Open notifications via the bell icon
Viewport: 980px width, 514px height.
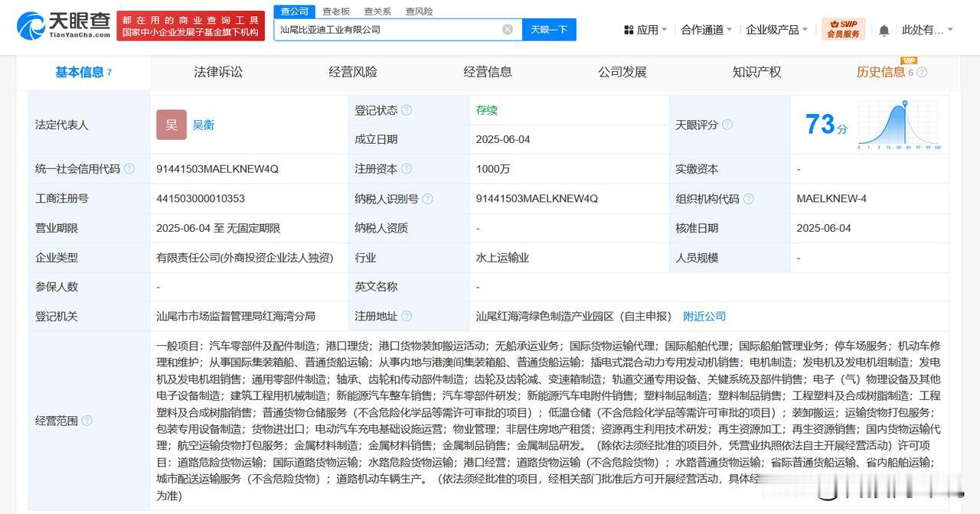click(884, 30)
